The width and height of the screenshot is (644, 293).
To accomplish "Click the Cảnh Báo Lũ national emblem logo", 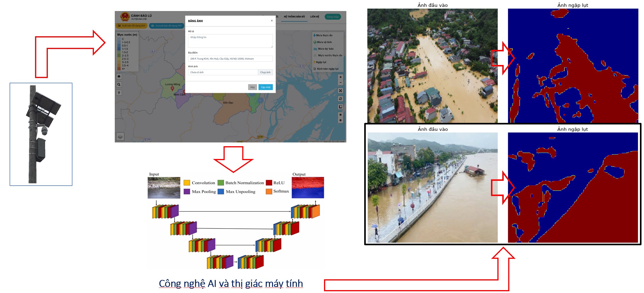I will pos(125,17).
